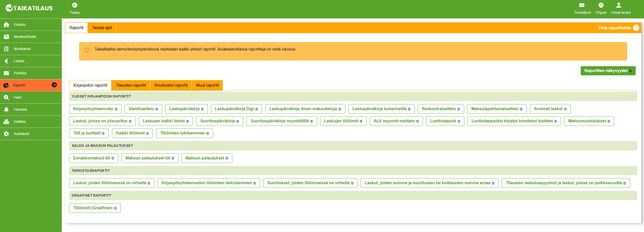This screenshot has width=644, height=232.
Task: Click the Haut magnifier icon
Action: tap(6, 98)
